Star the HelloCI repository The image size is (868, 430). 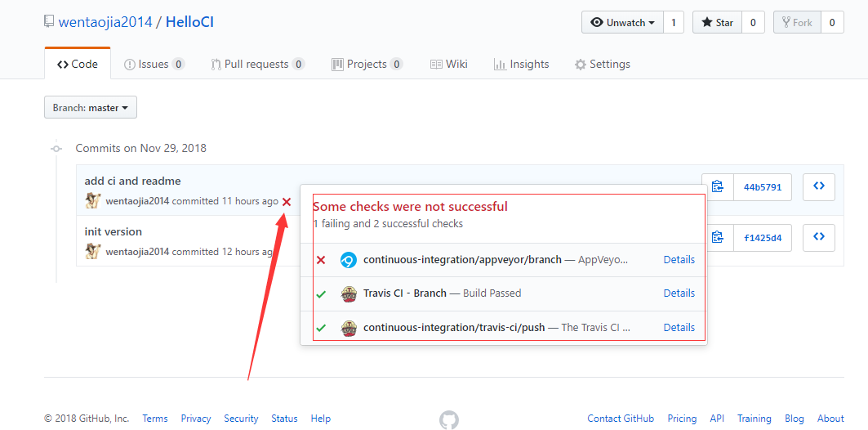point(717,23)
